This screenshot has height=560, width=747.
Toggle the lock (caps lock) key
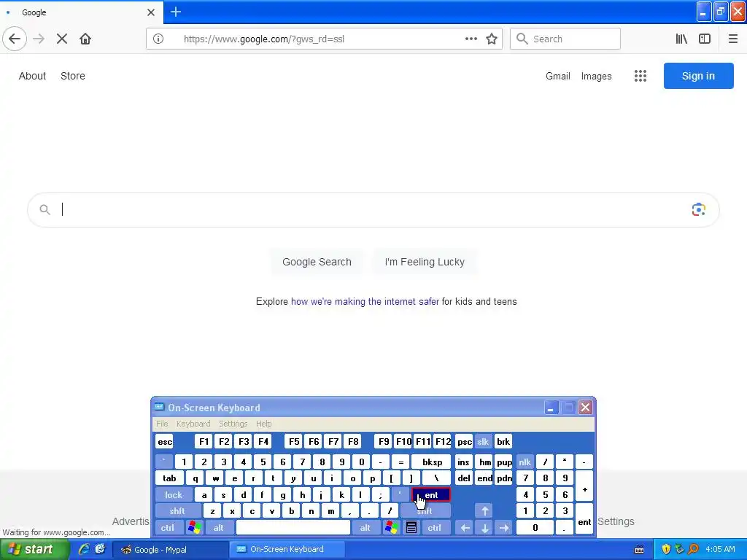point(174,495)
